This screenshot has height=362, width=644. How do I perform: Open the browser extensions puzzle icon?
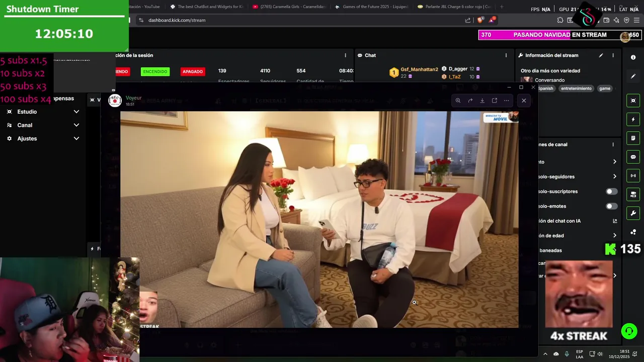tap(560, 20)
